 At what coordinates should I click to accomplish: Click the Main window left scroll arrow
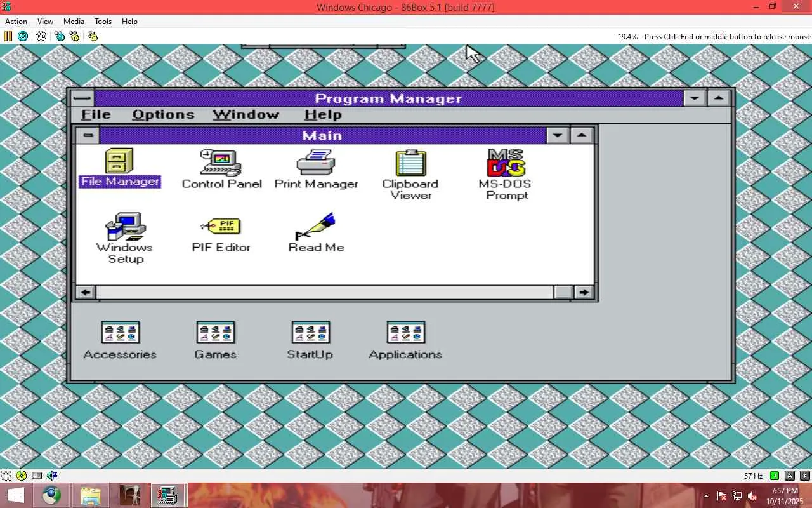[x=86, y=292]
